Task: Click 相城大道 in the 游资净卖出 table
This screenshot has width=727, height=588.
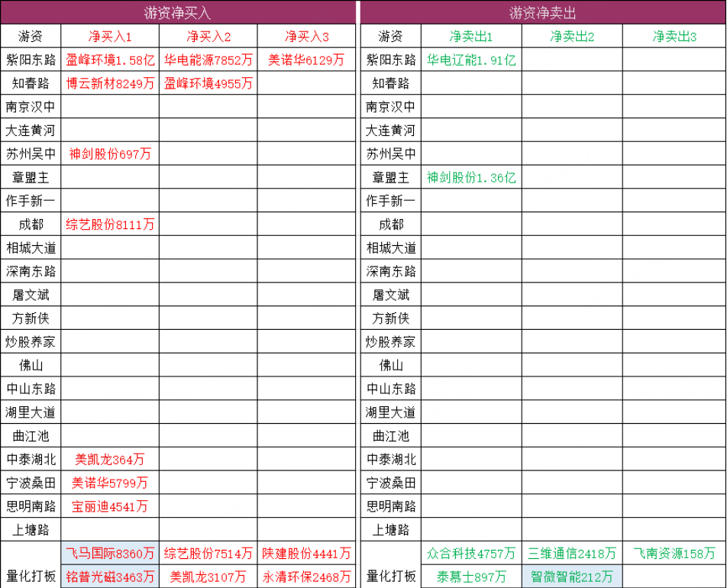Action: pyautogui.click(x=391, y=248)
